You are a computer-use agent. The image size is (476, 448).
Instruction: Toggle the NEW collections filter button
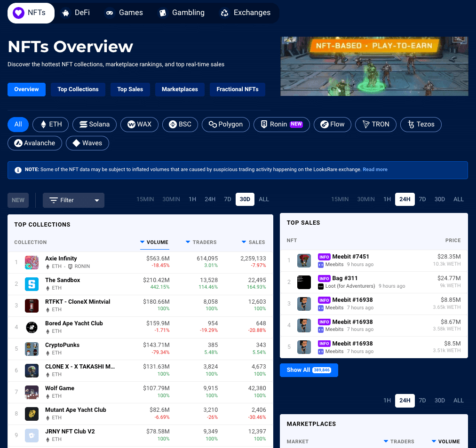click(x=18, y=200)
